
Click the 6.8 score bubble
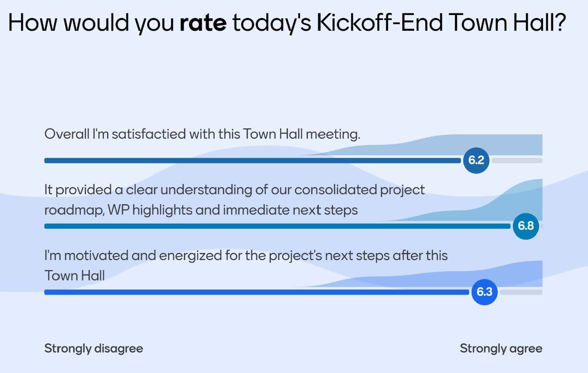526,226
